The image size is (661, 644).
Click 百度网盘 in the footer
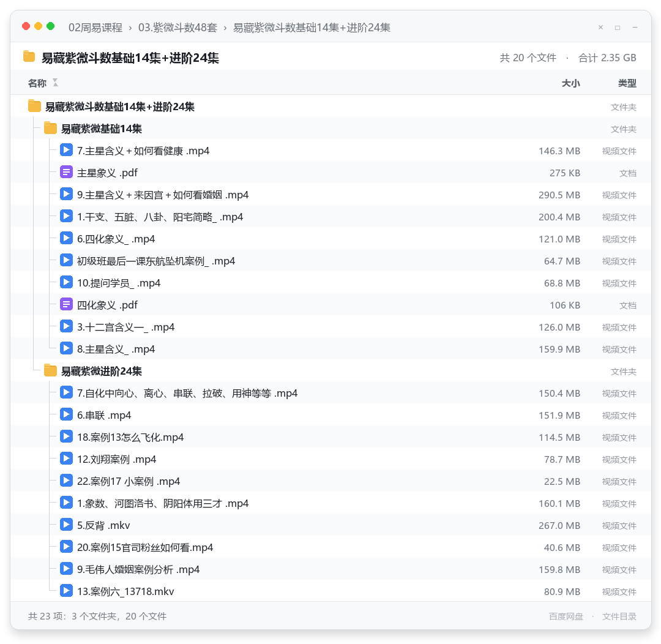coord(566,616)
